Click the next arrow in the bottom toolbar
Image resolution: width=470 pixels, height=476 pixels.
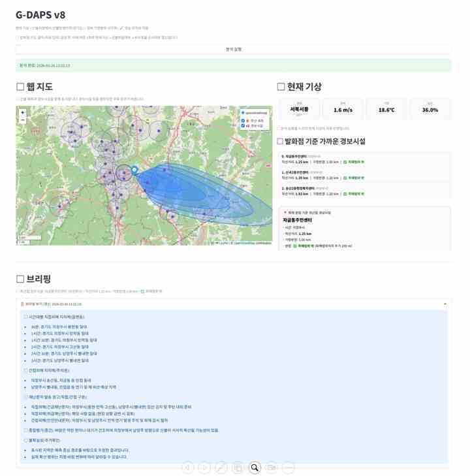click(x=204, y=468)
